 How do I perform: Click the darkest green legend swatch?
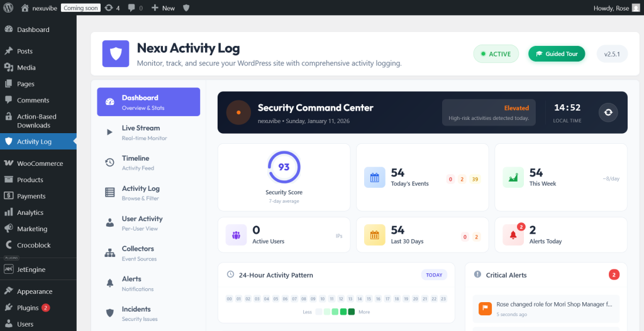pos(352,312)
